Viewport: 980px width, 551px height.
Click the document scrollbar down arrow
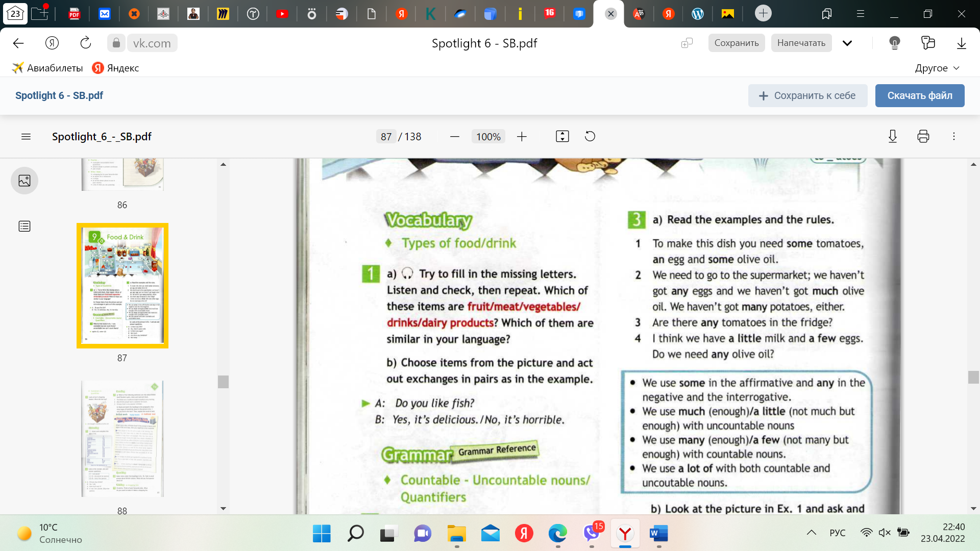[x=973, y=508]
